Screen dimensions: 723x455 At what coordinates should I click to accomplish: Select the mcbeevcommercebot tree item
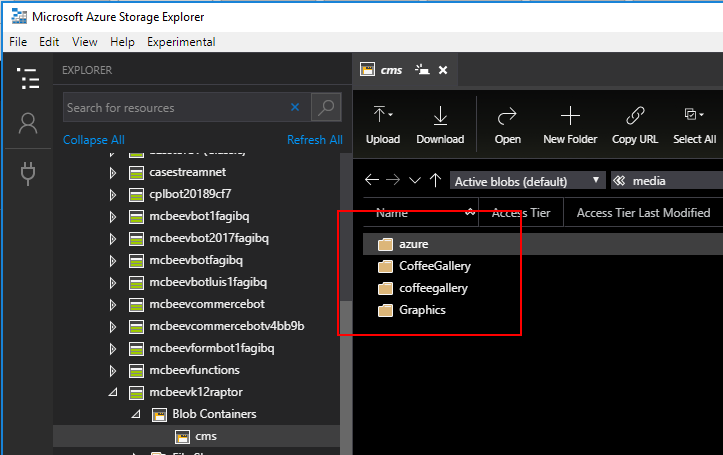207,304
